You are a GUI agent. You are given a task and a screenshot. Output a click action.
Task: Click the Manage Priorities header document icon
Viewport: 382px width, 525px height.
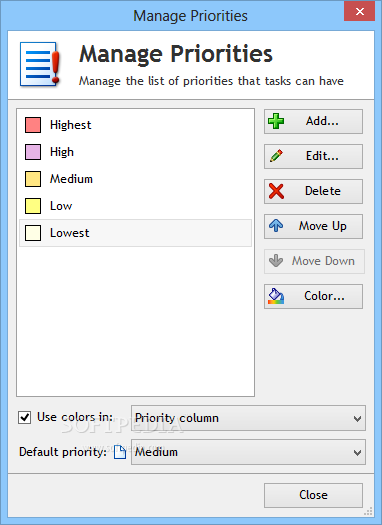[40, 64]
